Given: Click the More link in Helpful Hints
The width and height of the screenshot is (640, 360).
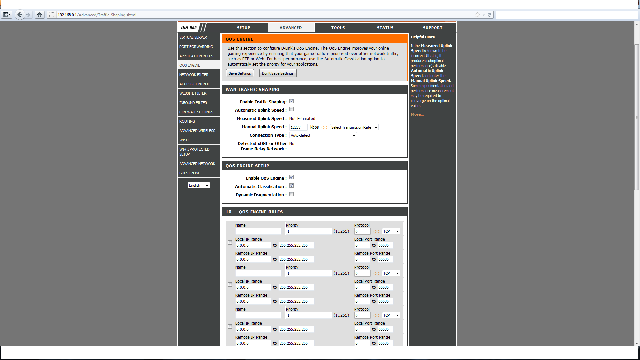Looking at the screenshot, I should (417, 115).
